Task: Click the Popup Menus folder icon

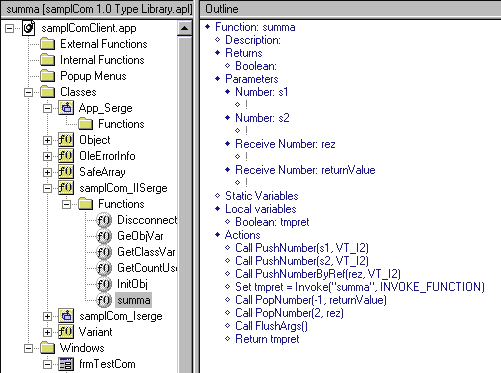Action: click(48, 76)
